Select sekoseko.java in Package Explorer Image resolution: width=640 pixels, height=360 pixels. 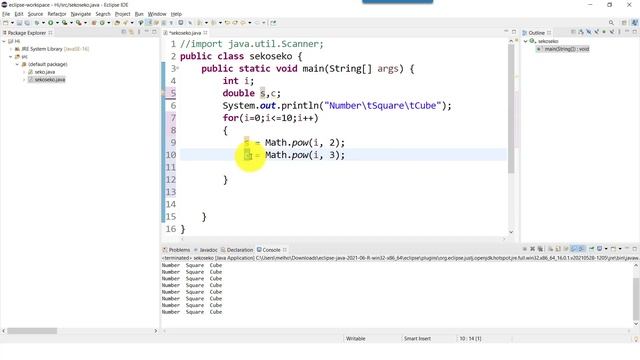[x=49, y=80]
